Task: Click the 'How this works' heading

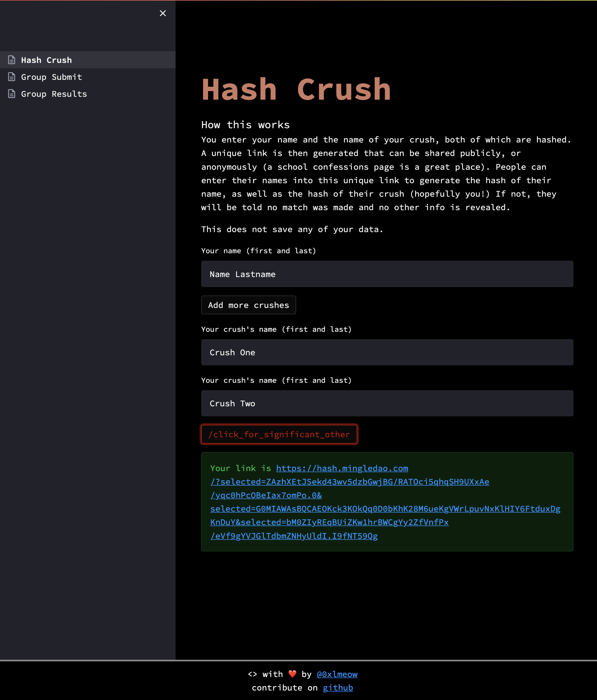Action: click(246, 125)
